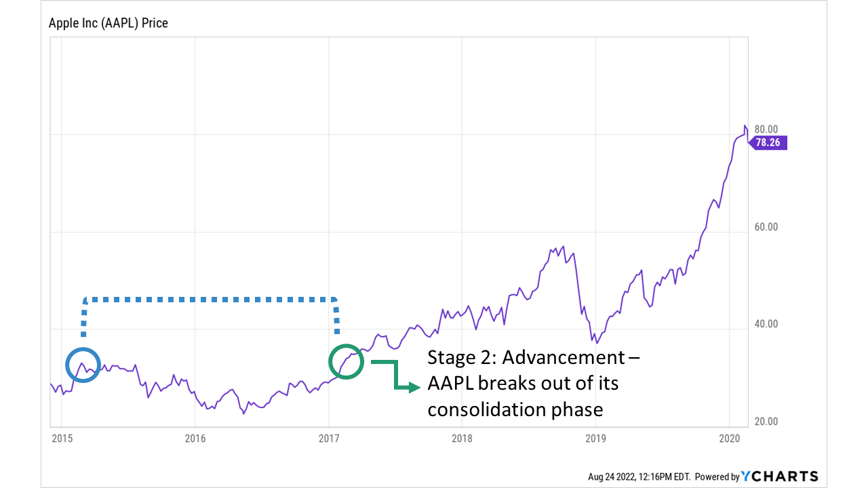Click the 40.00 y-axis label
Image resolution: width=868 pixels, height=488 pixels.
(764, 324)
